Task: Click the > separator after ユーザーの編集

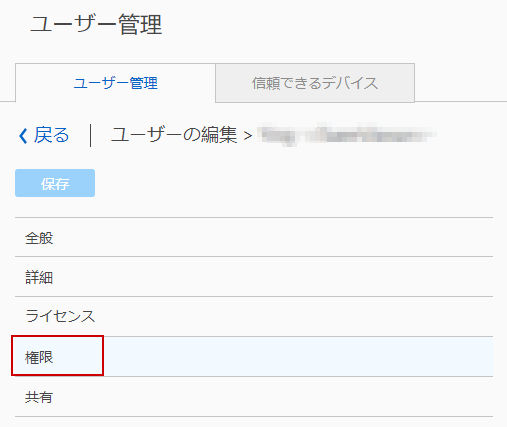Action: coord(248,136)
